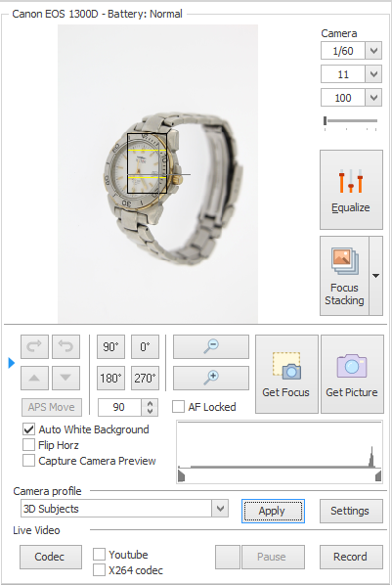The width and height of the screenshot is (392, 585).
Task: Click the redo curved arrow button
Action: pos(34,346)
